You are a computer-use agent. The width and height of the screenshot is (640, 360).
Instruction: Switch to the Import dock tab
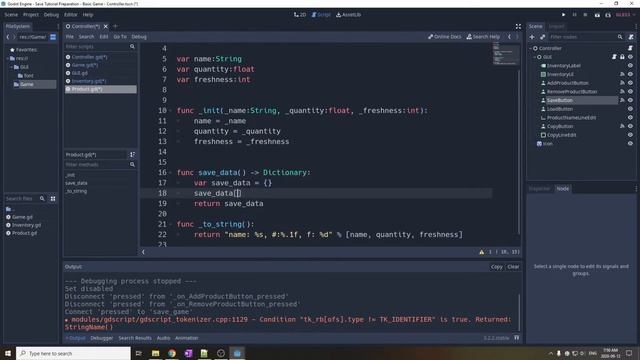coord(556,26)
